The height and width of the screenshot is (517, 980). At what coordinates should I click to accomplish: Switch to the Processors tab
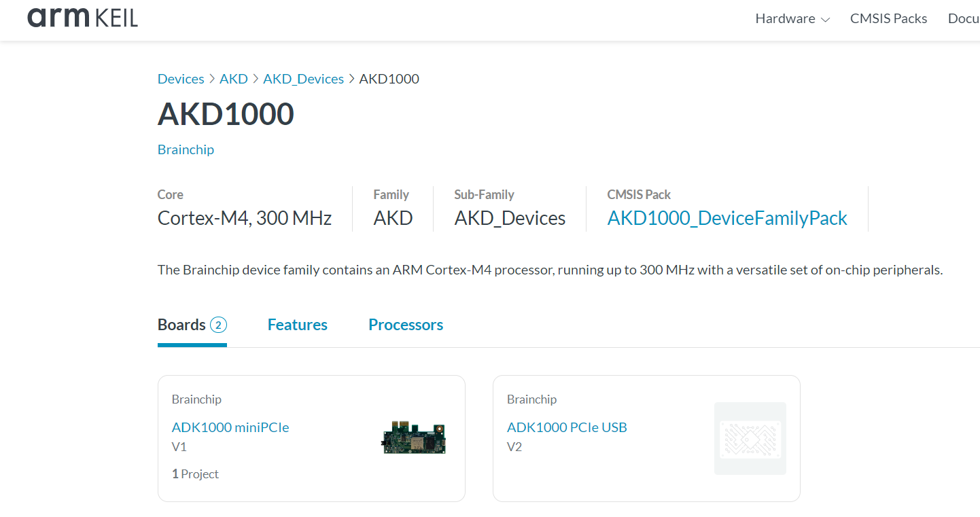[x=406, y=325]
